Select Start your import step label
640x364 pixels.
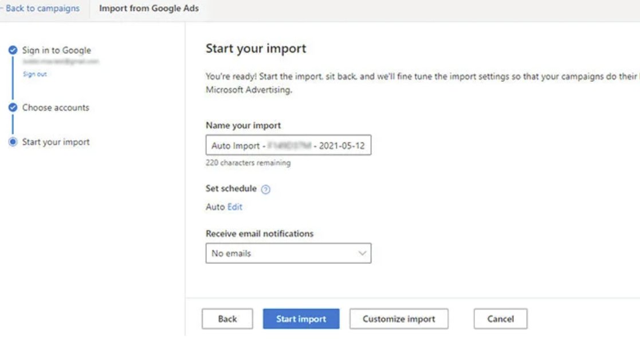[x=56, y=142]
